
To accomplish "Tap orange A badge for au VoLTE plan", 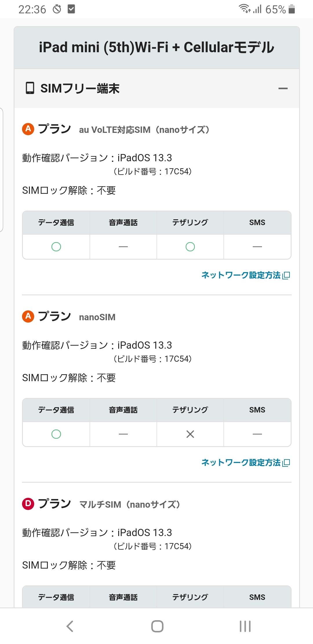I will [28, 129].
